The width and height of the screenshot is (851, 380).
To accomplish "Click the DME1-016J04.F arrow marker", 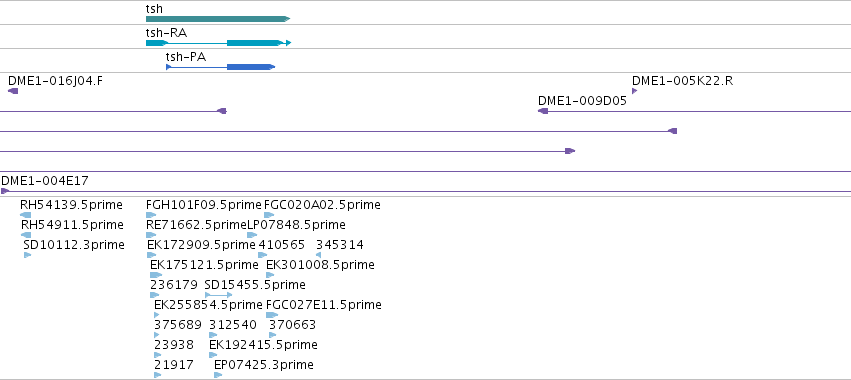I will (13, 91).
